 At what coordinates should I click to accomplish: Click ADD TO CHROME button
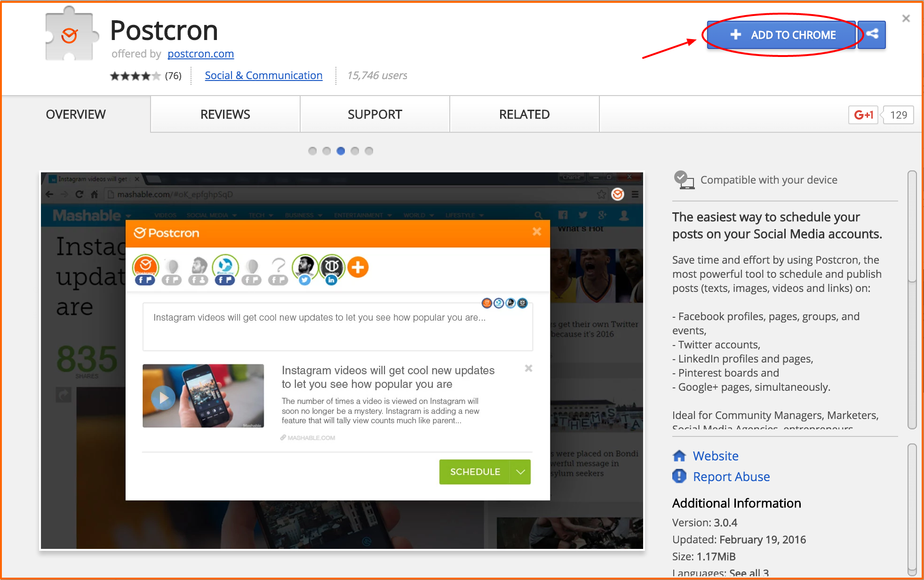782,35
